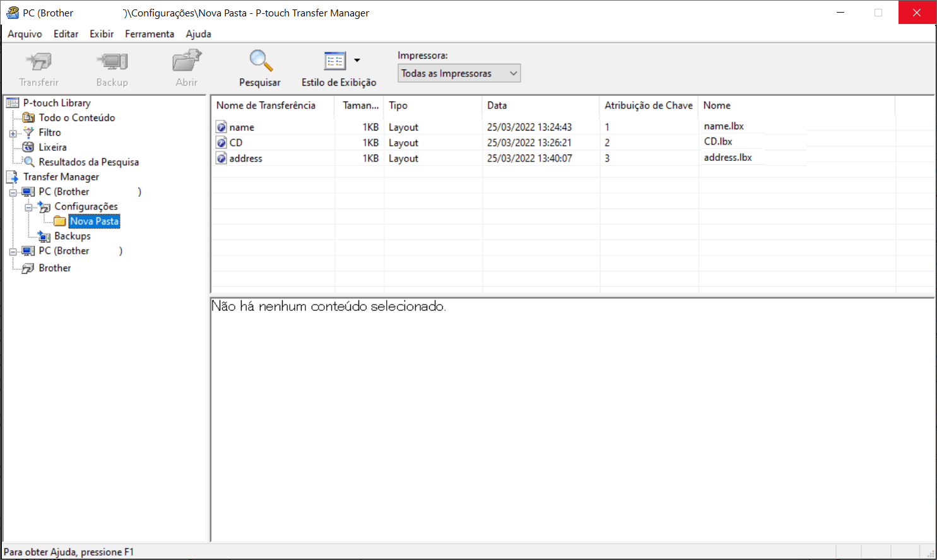Click the preview pane message text
The image size is (937, 560).
click(x=329, y=306)
